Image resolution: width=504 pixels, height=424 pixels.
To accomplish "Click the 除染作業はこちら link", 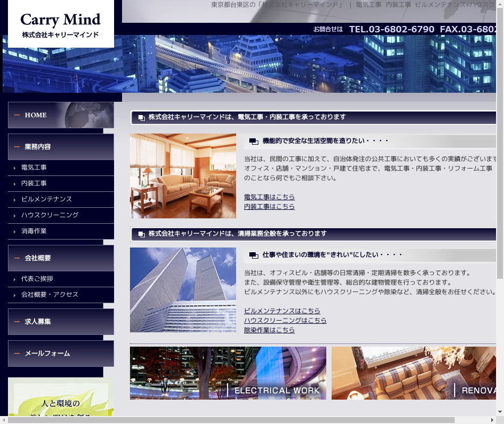I will 269,330.
